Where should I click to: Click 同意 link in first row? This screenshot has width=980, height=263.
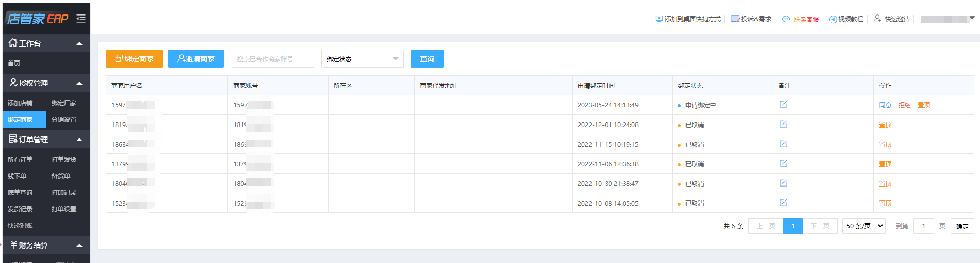(x=885, y=105)
